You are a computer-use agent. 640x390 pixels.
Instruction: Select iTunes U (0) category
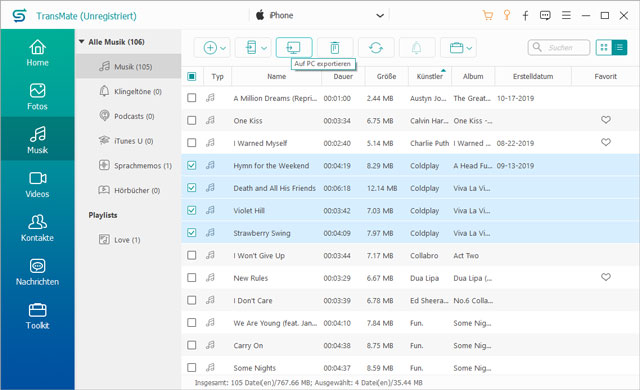(x=128, y=141)
